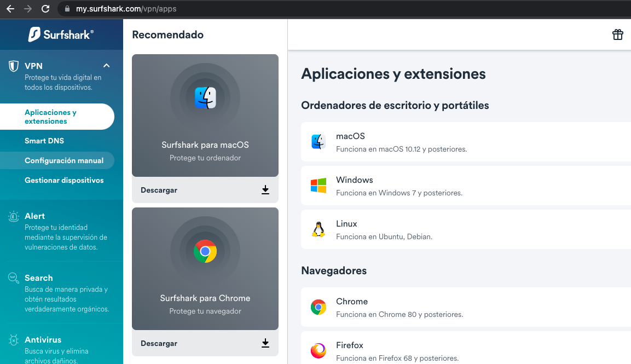Collapse the VPN section chevron
Image resolution: width=631 pixels, height=364 pixels.
click(x=107, y=66)
